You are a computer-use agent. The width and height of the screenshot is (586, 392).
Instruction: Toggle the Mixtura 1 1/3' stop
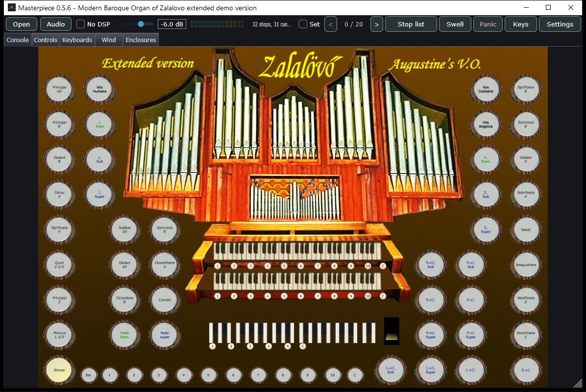59,335
